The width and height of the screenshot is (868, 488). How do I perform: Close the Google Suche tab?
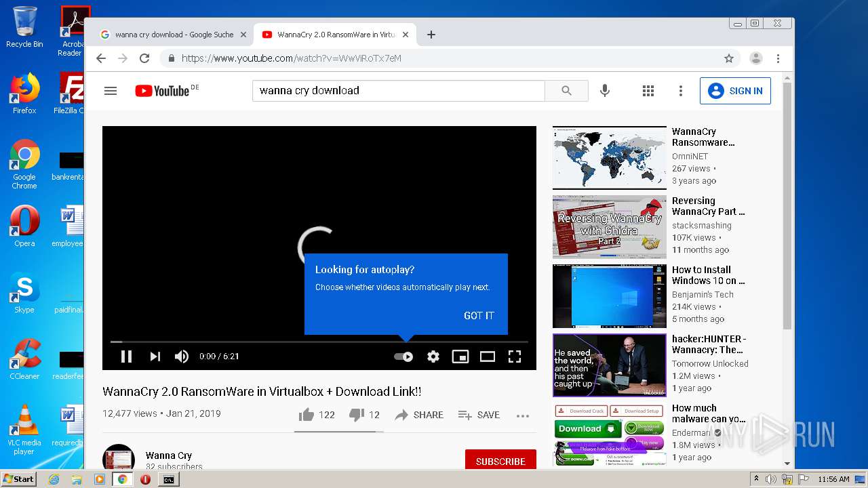(243, 35)
